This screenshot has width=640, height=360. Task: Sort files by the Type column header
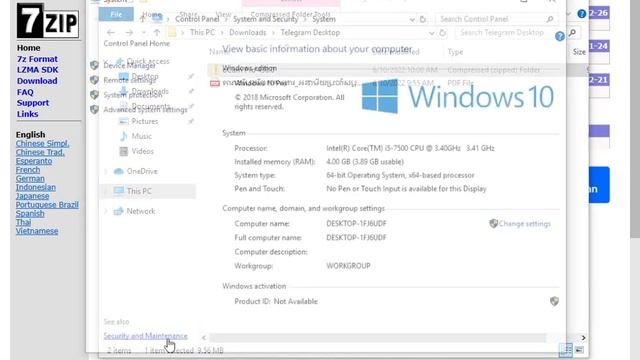pyautogui.click(x=455, y=52)
